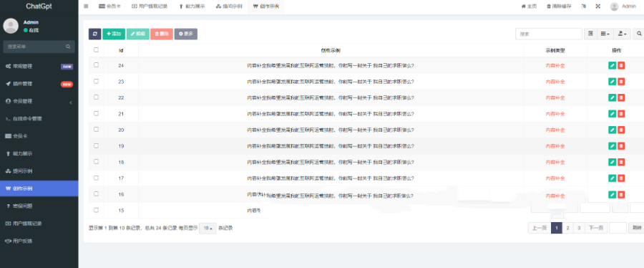Check the checkbox for row Id 18
The width and height of the screenshot is (644, 268).
point(96,161)
